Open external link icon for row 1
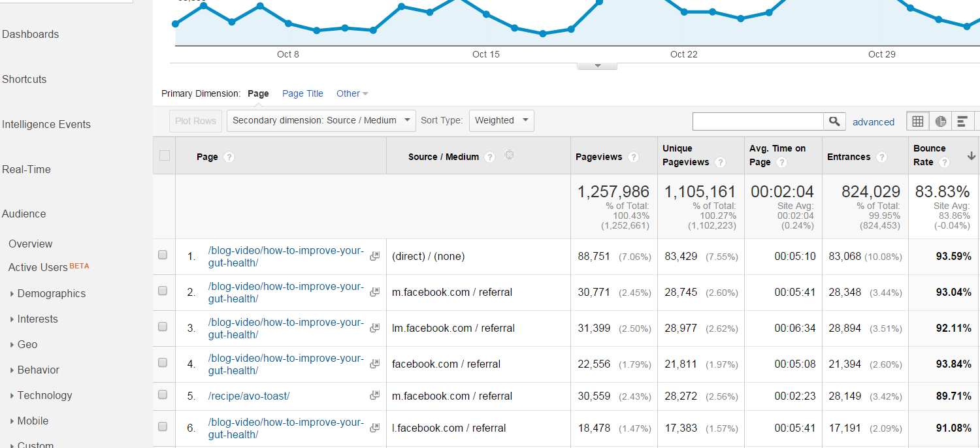The image size is (980, 448). coord(374,256)
